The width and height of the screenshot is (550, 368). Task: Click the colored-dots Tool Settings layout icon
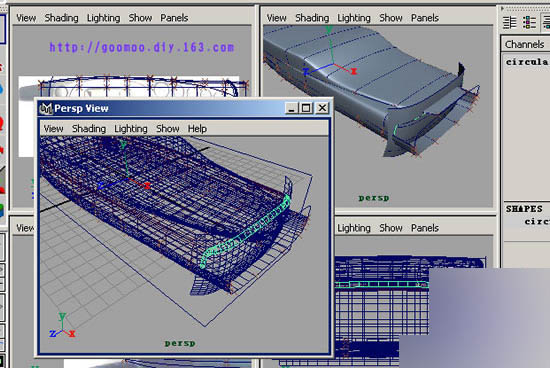pos(529,22)
